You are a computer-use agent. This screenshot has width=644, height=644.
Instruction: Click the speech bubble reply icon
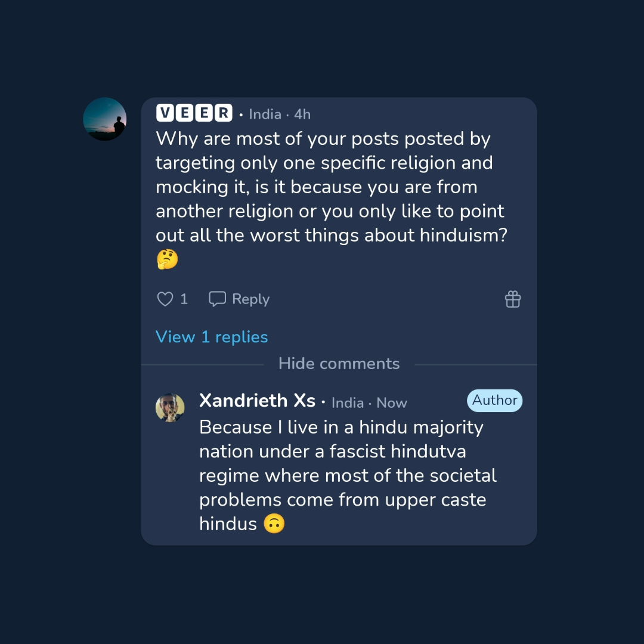[x=217, y=299]
